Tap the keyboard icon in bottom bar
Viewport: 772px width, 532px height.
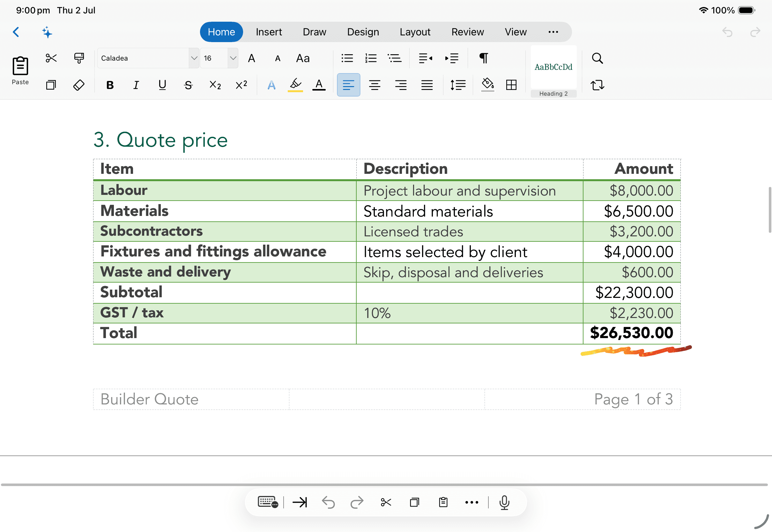point(268,502)
